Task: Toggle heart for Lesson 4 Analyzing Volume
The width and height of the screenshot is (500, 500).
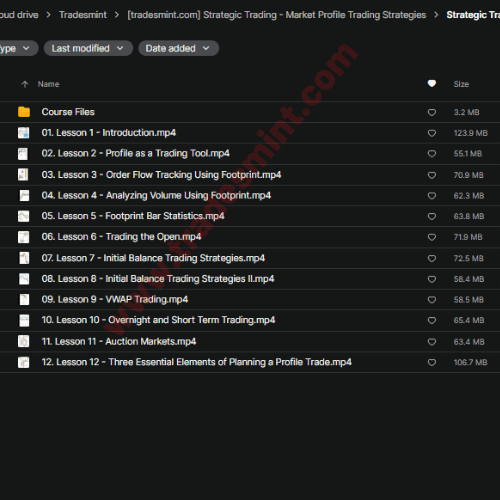Action: [432, 196]
